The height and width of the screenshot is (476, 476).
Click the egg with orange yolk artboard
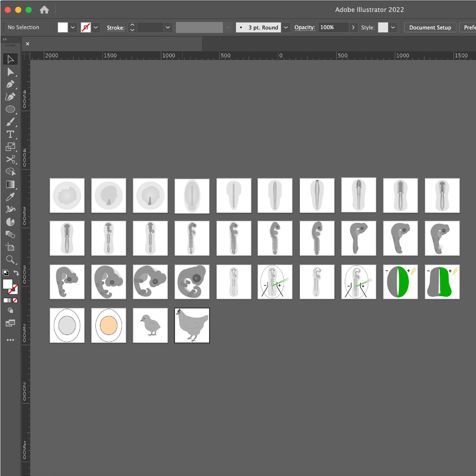(109, 325)
